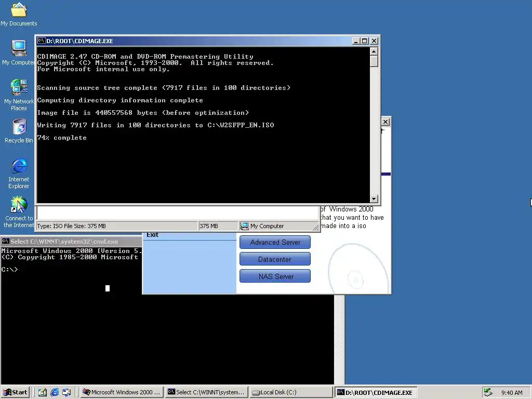This screenshot has width=532, height=399.
Task: Click Exit in the blue side panel
Action: point(152,235)
